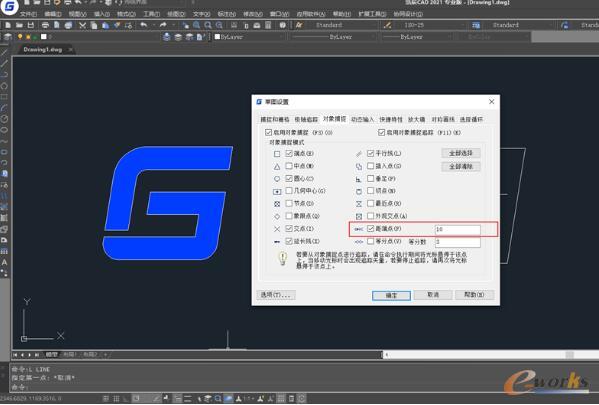
Task: Click the Pan/select cursor icon near zoom tools
Action: coord(185,25)
